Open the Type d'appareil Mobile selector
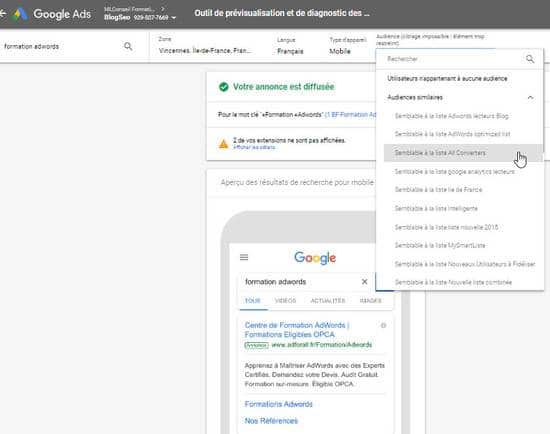Screen dimensions: 550x434 pos(347,46)
